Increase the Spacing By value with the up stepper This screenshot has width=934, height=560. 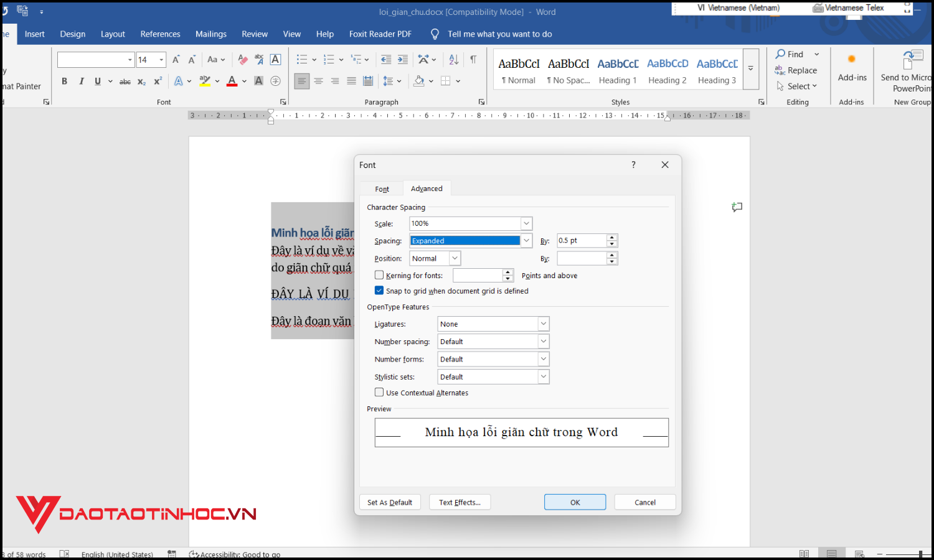pyautogui.click(x=612, y=237)
